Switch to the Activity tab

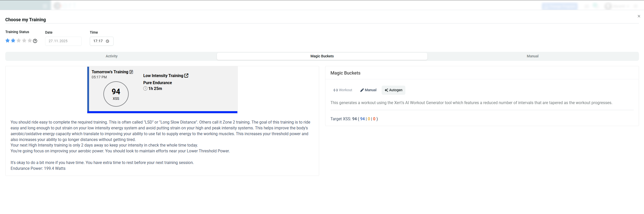pyautogui.click(x=111, y=56)
